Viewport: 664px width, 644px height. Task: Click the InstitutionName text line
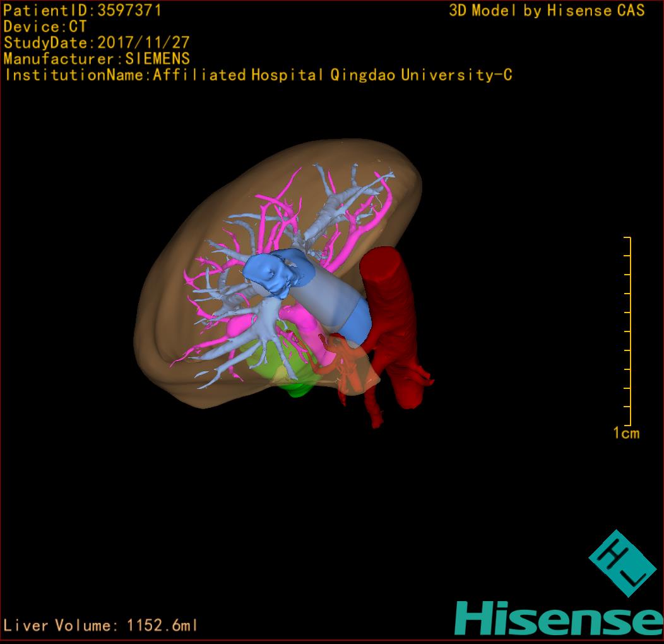point(258,75)
